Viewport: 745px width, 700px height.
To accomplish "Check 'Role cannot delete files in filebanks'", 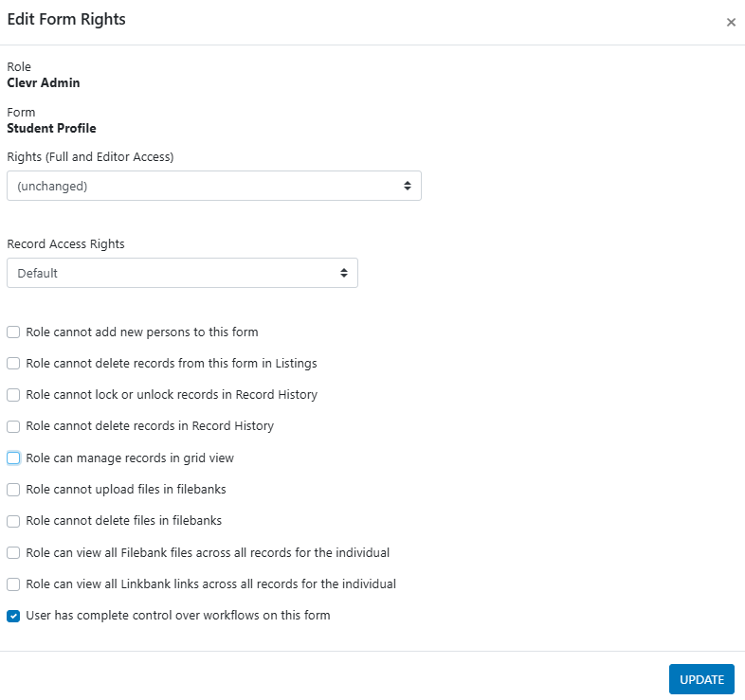I will point(13,521).
